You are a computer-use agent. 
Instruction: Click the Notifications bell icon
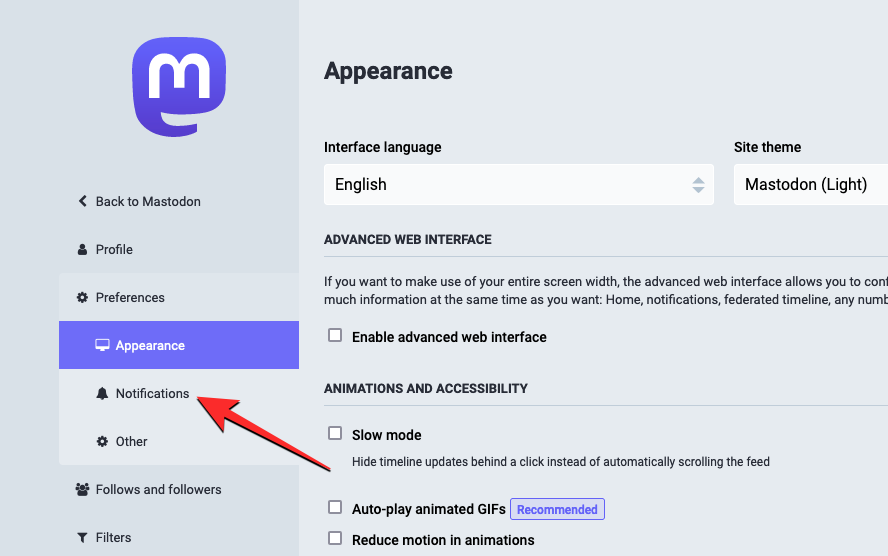pos(102,393)
